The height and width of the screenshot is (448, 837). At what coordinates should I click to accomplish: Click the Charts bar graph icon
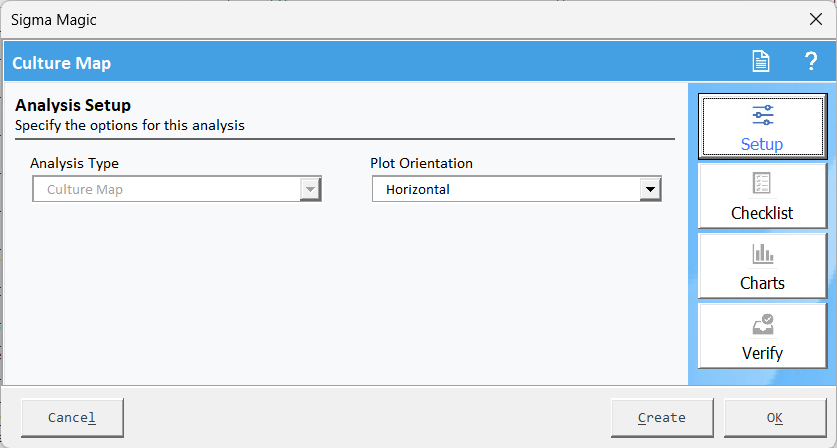[763, 254]
